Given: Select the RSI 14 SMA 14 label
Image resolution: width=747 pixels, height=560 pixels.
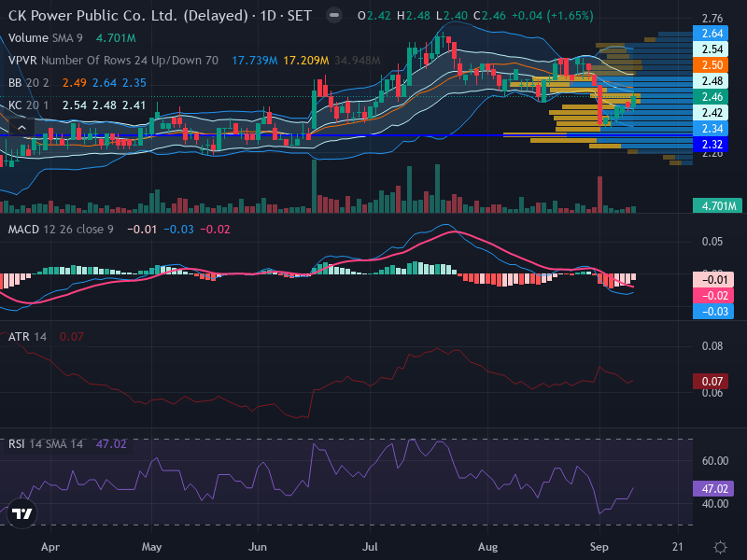Looking at the screenshot, I should click(x=45, y=444).
